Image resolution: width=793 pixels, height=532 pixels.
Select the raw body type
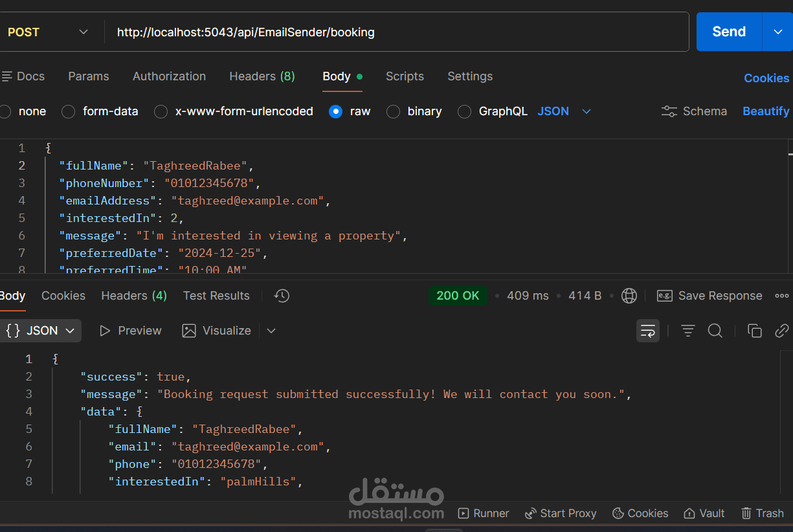pos(350,111)
